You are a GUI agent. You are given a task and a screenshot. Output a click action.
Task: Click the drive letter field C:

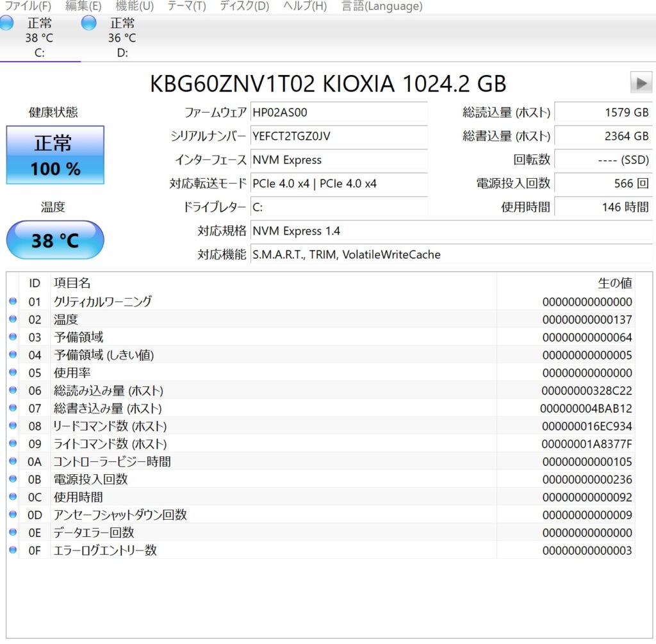pyautogui.click(x=339, y=207)
